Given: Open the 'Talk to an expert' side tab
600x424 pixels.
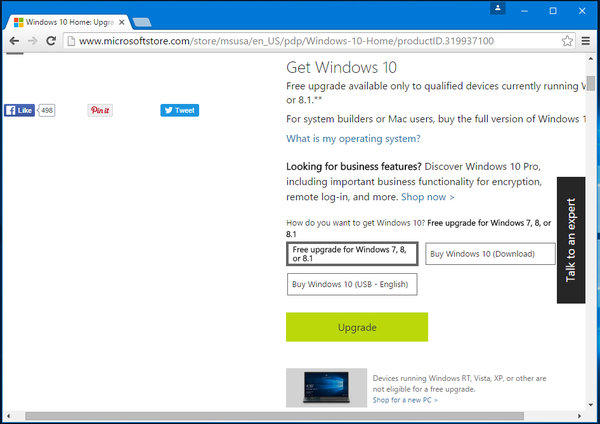Looking at the screenshot, I should coord(571,240).
